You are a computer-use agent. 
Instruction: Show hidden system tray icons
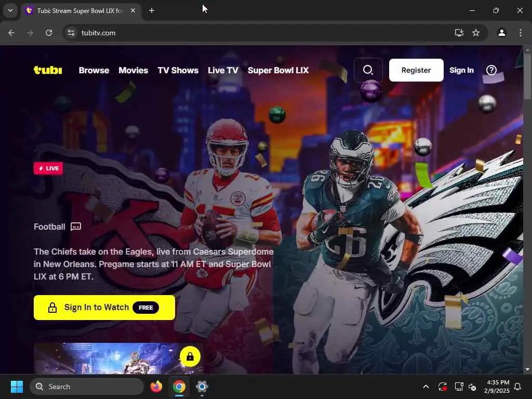point(426,387)
